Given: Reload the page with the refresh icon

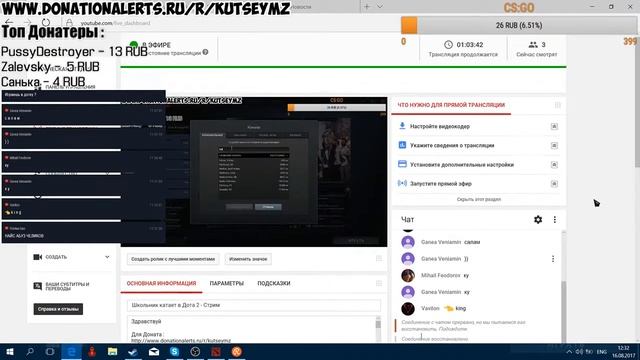Looking at the screenshot, I should (x=46, y=22).
